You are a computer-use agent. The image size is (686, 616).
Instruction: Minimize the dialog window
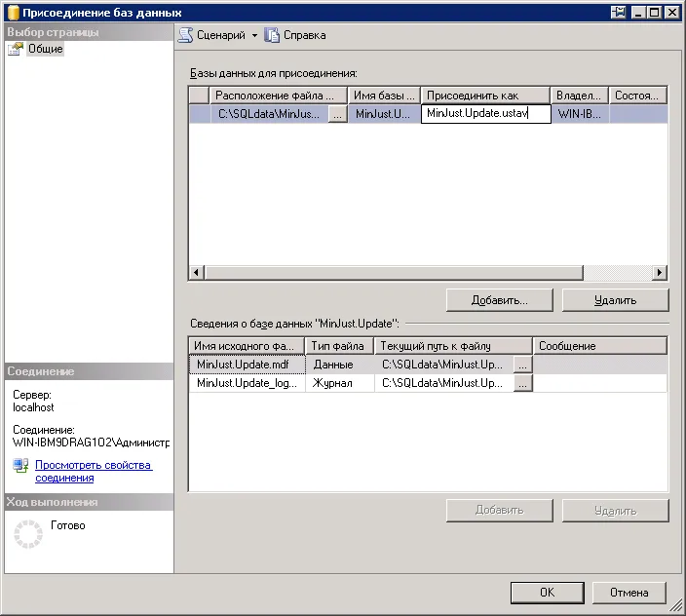pyautogui.click(x=639, y=13)
